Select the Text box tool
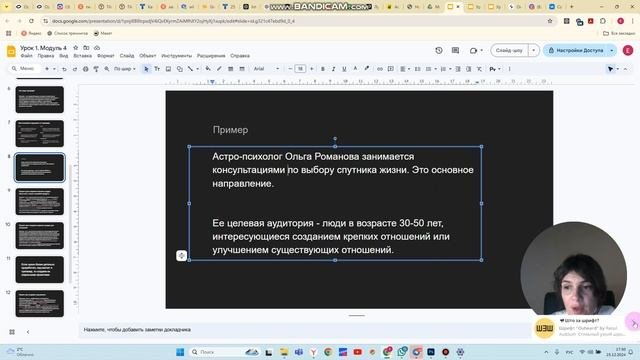Viewport: 640px width, 360px height. point(157,69)
